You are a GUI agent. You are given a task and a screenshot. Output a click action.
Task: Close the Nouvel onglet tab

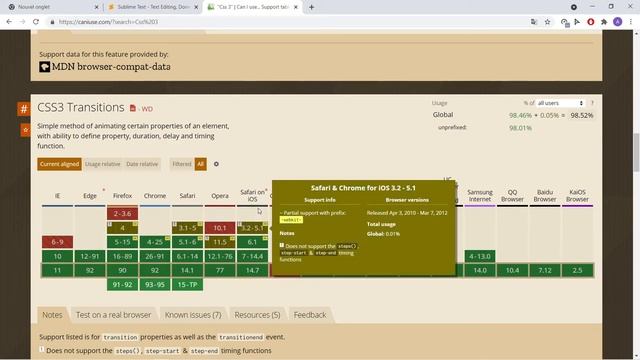tap(97, 7)
